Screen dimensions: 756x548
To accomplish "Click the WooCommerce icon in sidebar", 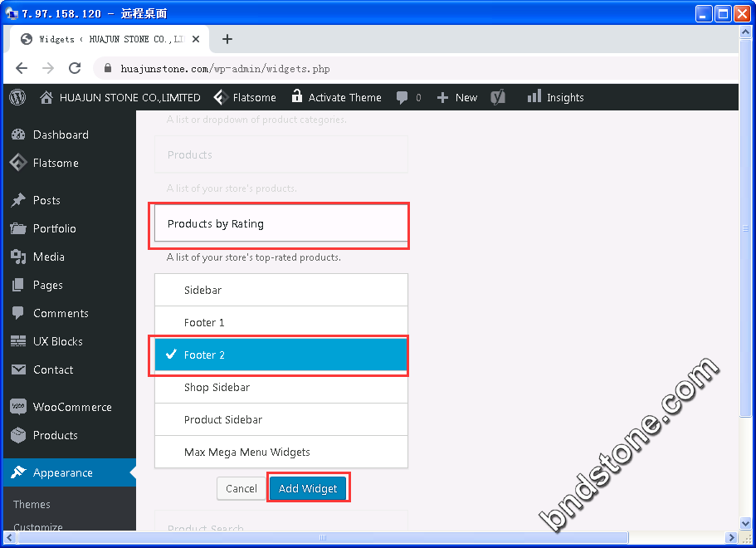I will click(18, 407).
